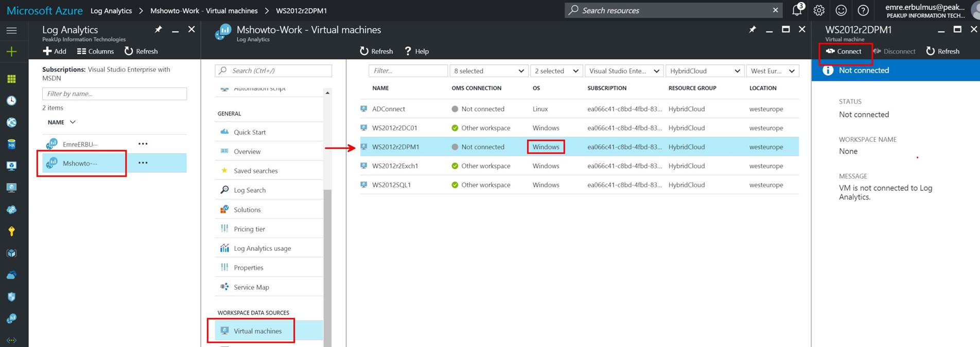Screen dimensions: 980x347
Task: Open the 2 selected OS dropdown
Action: (x=556, y=71)
